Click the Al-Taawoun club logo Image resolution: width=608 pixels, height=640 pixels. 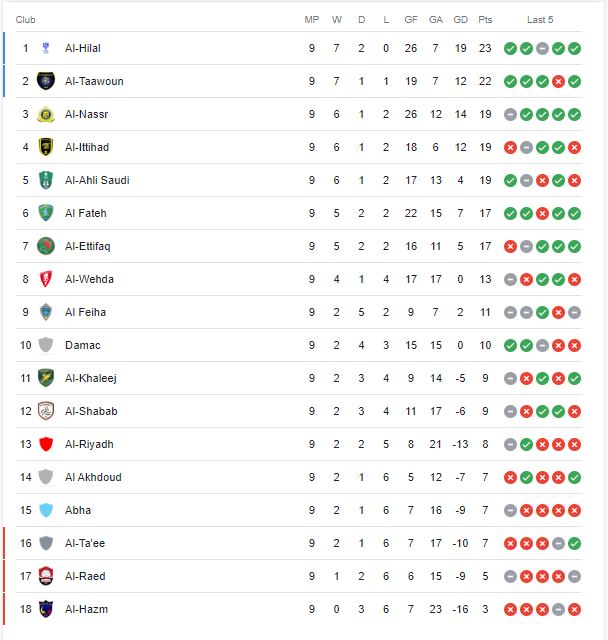tap(45, 81)
